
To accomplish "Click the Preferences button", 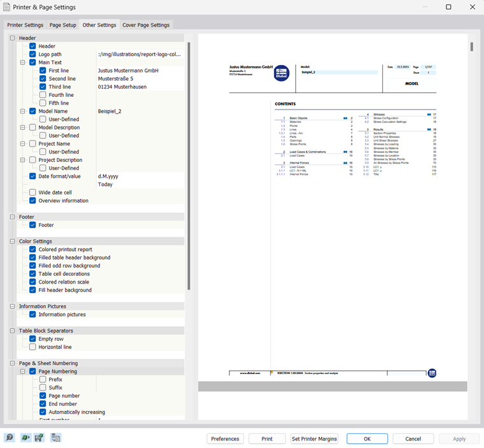I will pos(225,438).
